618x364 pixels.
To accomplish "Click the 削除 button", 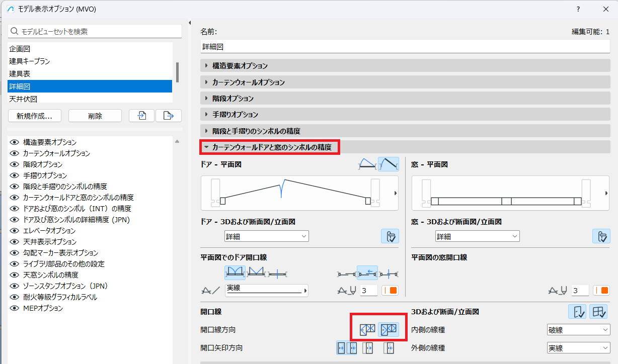I will click(x=95, y=116).
